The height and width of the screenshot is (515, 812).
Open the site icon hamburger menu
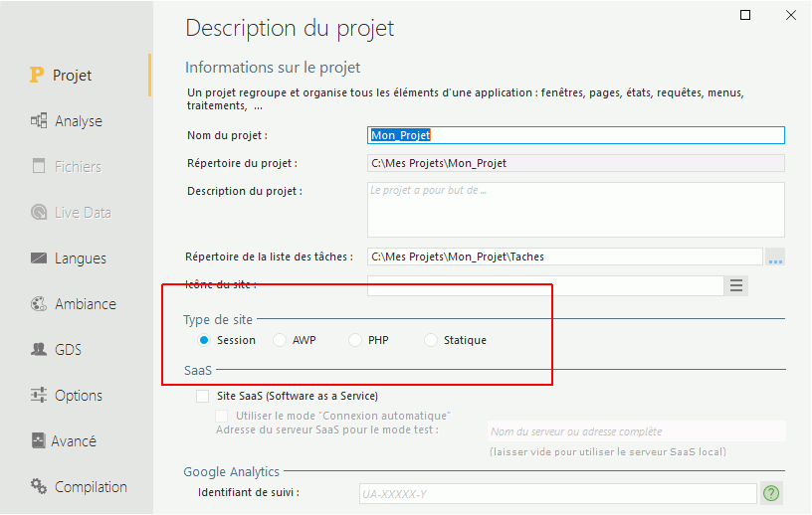point(736,285)
